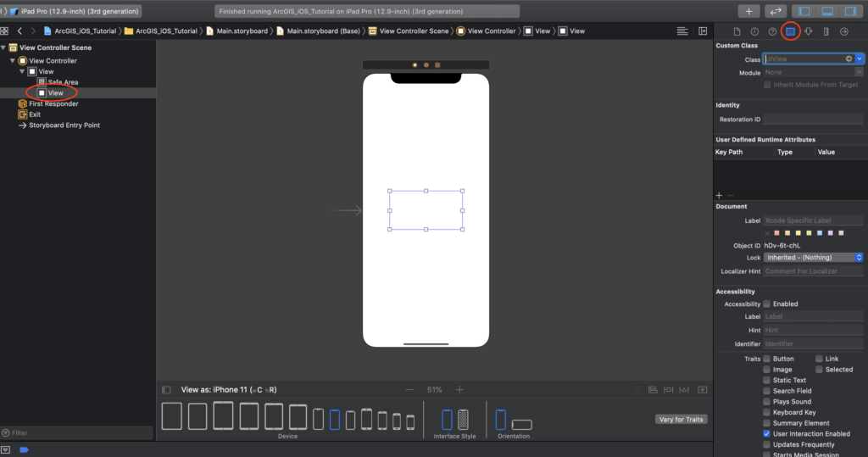
Task: Click the Restoration ID field
Action: pyautogui.click(x=813, y=120)
